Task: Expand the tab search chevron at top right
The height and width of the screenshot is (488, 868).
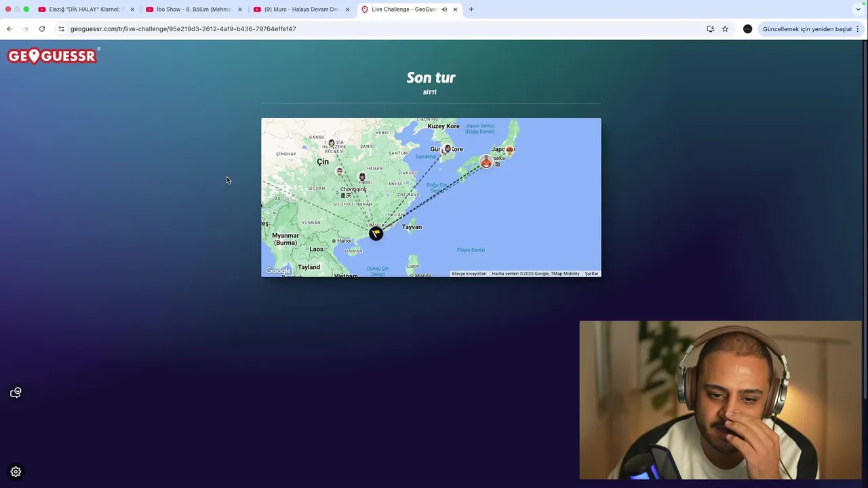Action: (x=859, y=9)
